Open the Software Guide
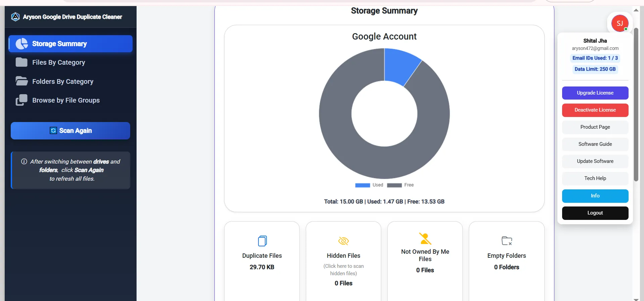Screen dimensions: 644x301 coord(595,144)
